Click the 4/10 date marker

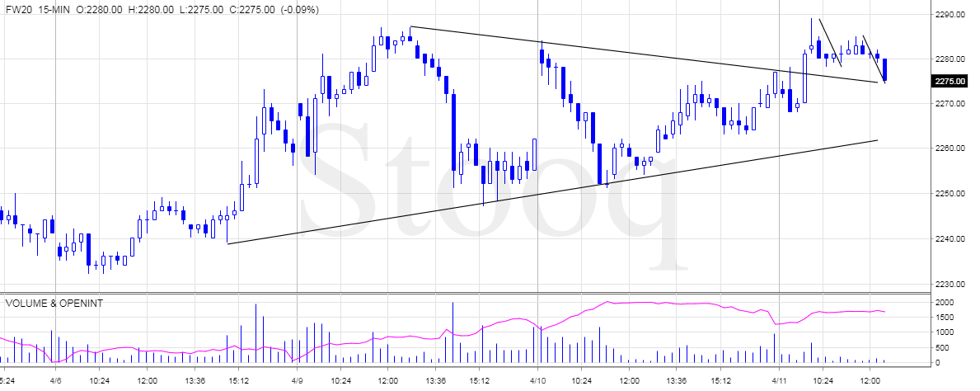click(x=537, y=380)
